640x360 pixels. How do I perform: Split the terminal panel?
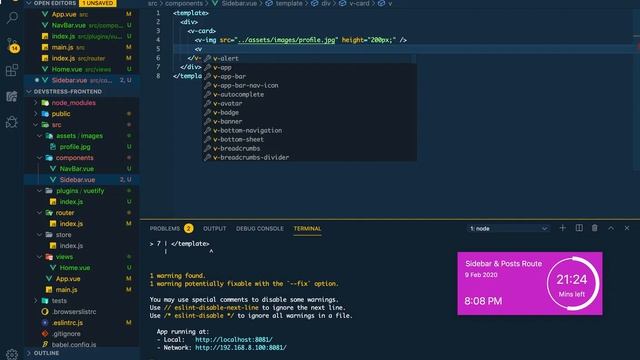pos(579,228)
